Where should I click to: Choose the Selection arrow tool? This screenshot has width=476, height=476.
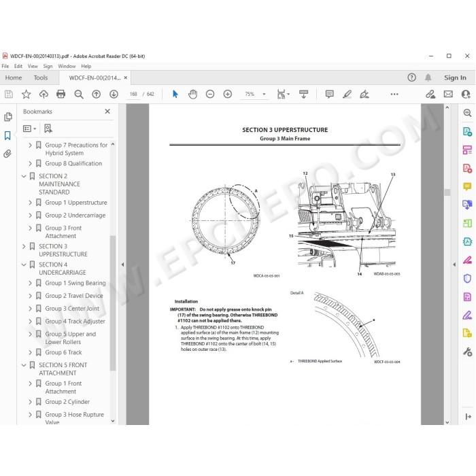coord(175,94)
